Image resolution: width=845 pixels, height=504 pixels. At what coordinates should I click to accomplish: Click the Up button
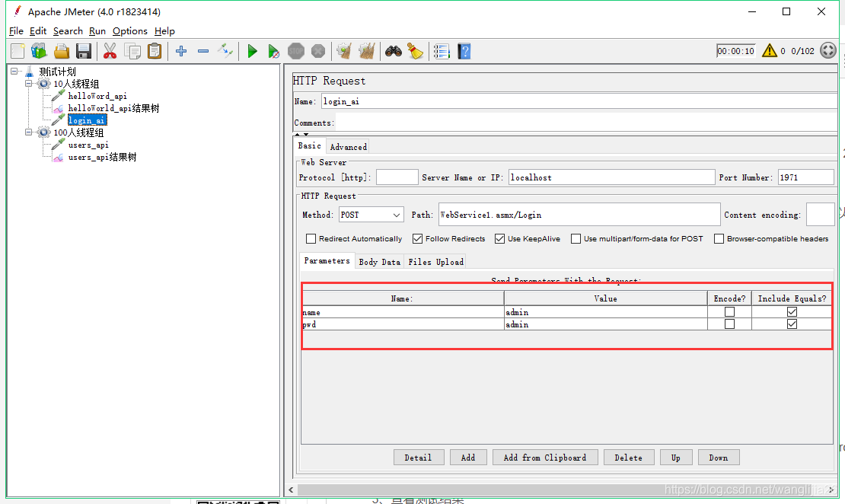676,457
